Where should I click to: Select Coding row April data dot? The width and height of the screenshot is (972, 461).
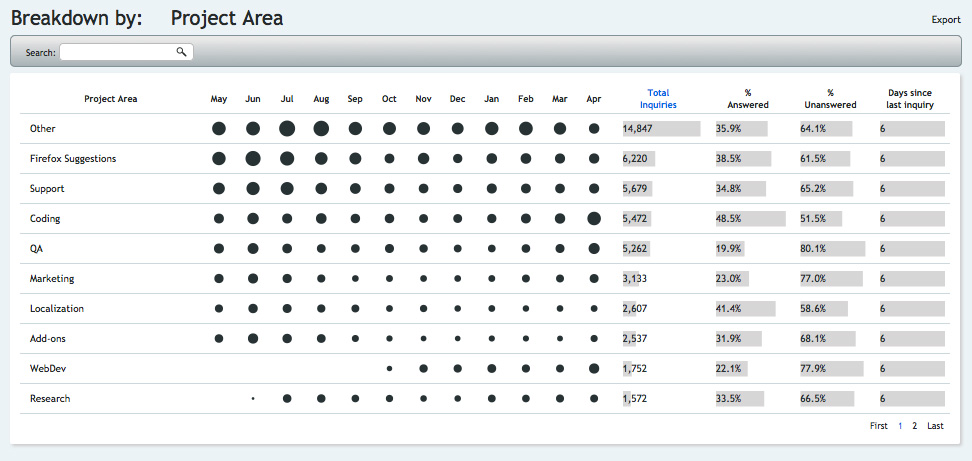tap(594, 218)
